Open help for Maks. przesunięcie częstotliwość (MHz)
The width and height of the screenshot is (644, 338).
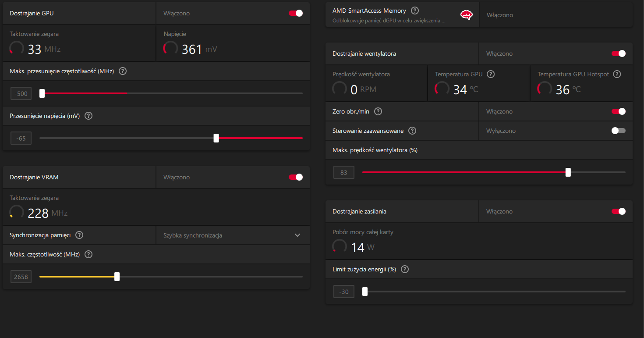(x=123, y=71)
